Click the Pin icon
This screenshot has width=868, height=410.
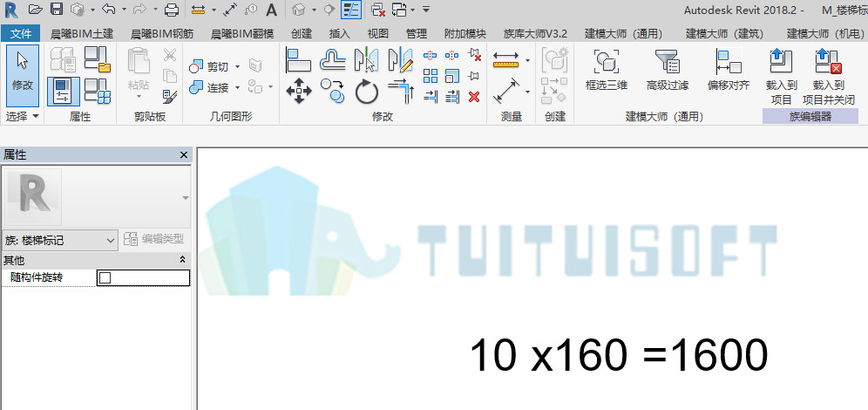pyautogui.click(x=473, y=76)
